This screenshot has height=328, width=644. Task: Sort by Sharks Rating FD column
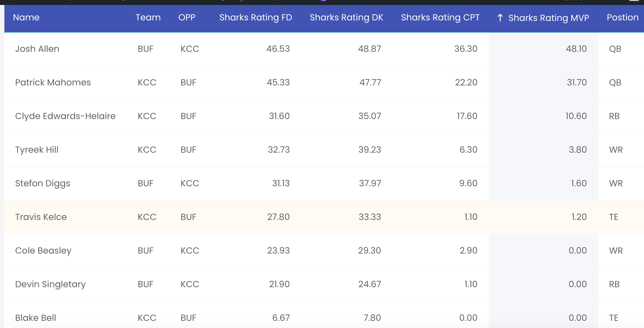click(x=255, y=17)
